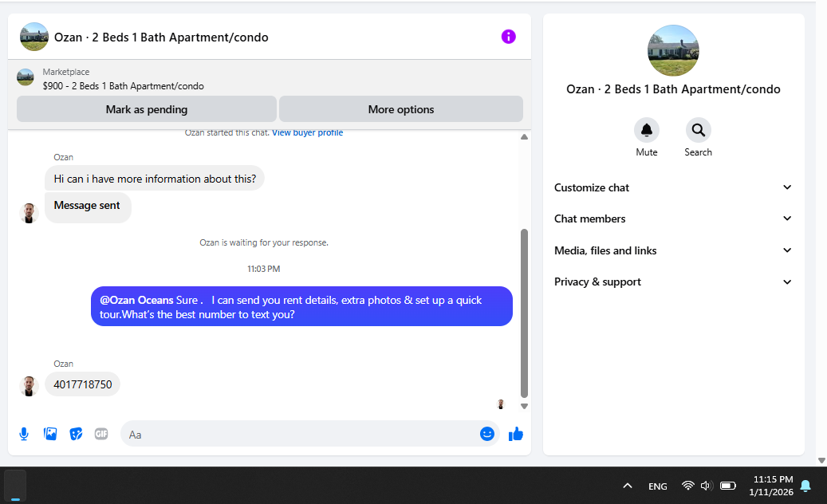Open conversation information via purple info icon
Image resolution: width=827 pixels, height=504 pixels.
click(509, 37)
